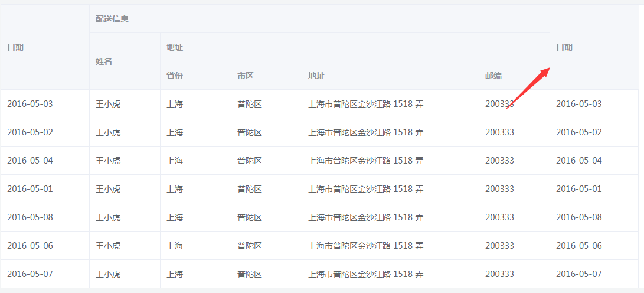Choose 上海 in the 2016-05-07 row
The image size is (644, 293).
pyautogui.click(x=175, y=274)
